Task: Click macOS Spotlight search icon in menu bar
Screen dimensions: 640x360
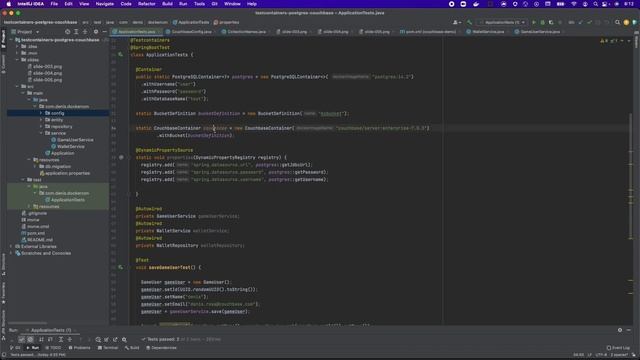Action: pyautogui.click(x=596, y=4)
